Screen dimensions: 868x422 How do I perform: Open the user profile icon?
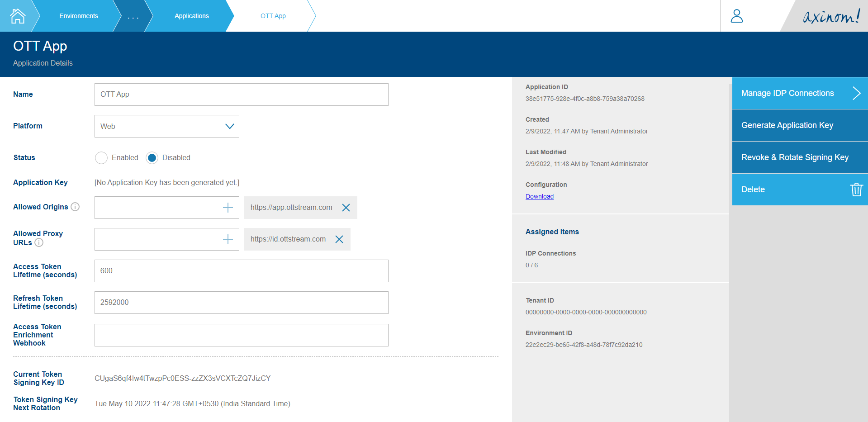736,15
